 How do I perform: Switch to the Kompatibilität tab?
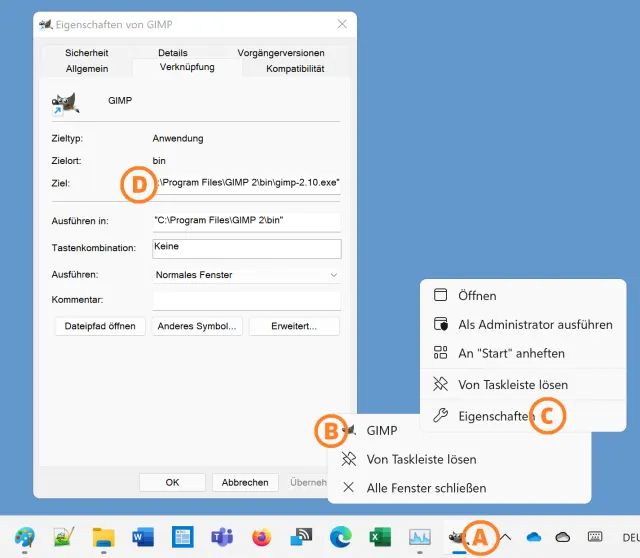[x=295, y=69]
